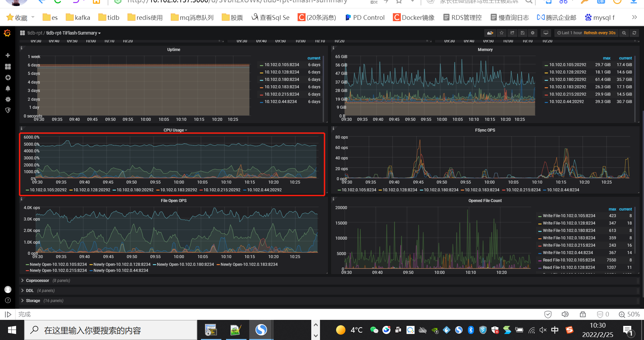Cycle view mode with monitor icon
Screen dimensions: 644x340
click(546, 33)
